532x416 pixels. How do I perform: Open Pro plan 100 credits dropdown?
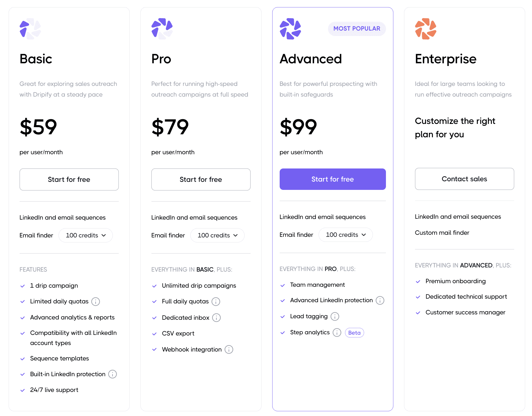pyautogui.click(x=217, y=235)
